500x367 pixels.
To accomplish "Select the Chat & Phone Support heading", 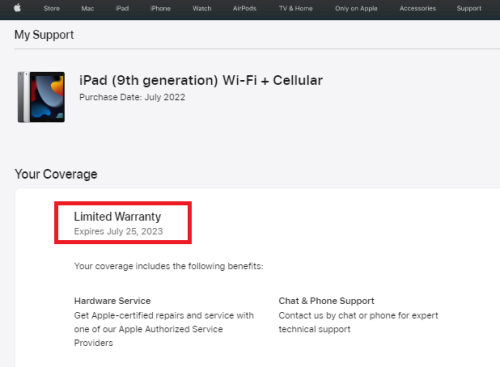I will click(326, 301).
